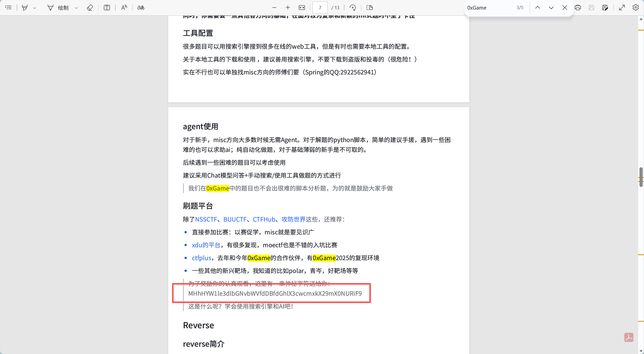Enter full screen mode

coord(622,8)
